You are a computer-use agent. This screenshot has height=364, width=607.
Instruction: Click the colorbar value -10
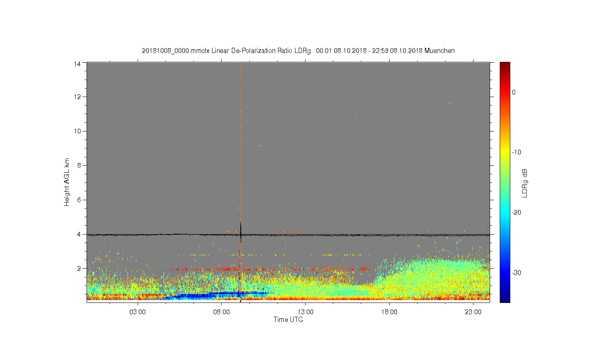pyautogui.click(x=516, y=152)
